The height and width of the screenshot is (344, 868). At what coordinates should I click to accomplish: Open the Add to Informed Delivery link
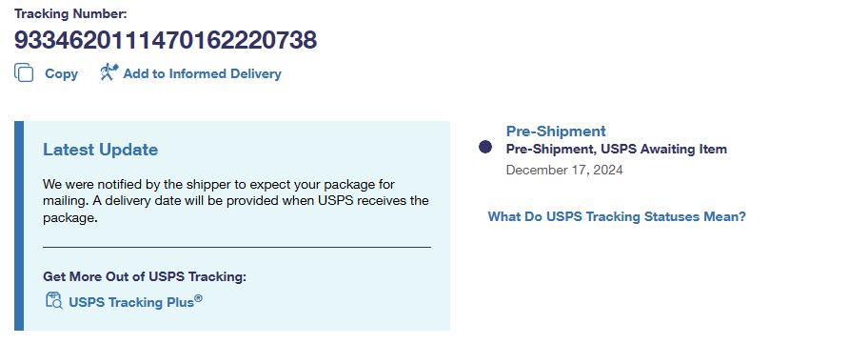click(202, 73)
